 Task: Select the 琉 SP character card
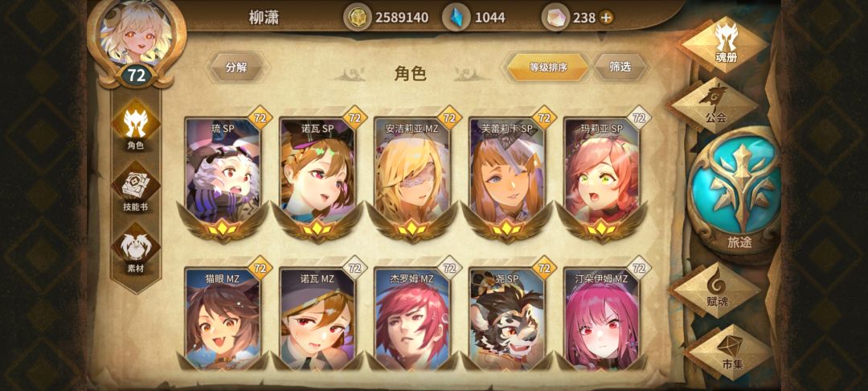click(223, 176)
